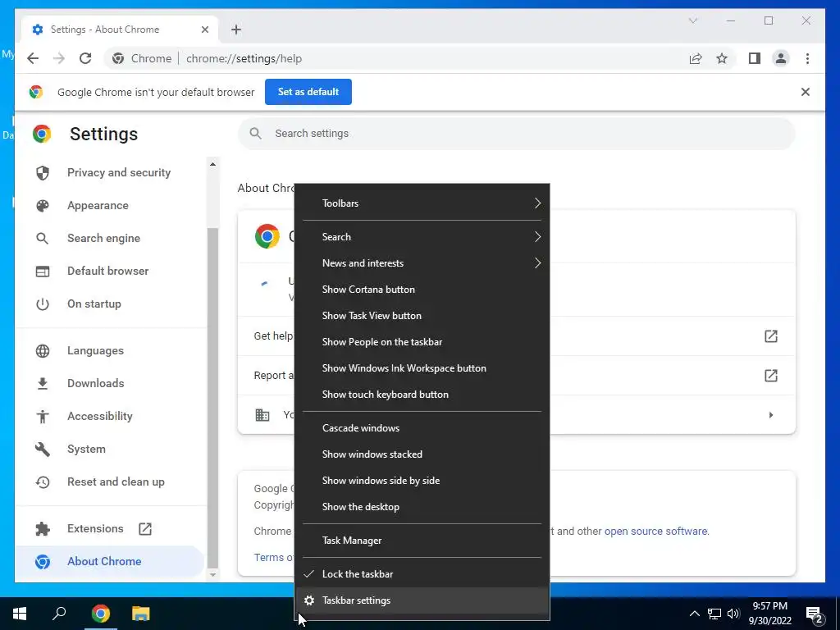The image size is (840, 630).
Task: Click the share page icon in address bar
Action: pos(696,58)
